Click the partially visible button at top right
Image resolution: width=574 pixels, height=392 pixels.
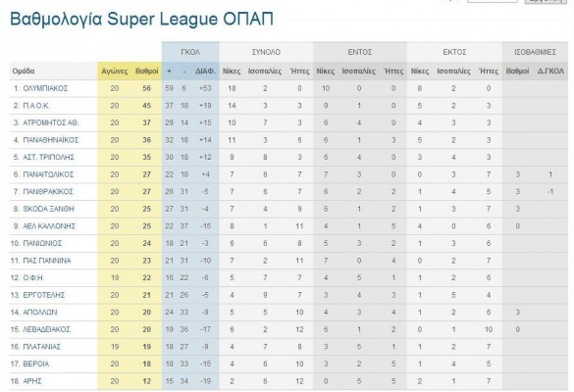[x=546, y=1]
